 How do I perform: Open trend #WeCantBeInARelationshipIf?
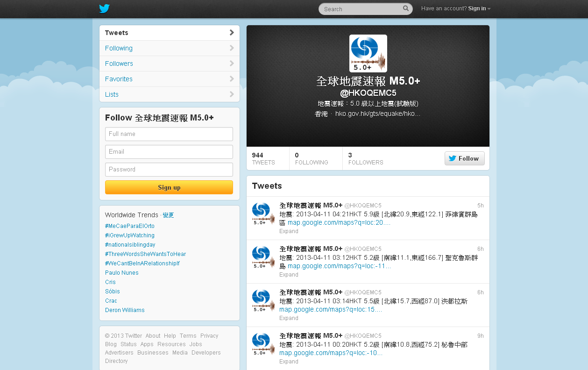(x=142, y=263)
